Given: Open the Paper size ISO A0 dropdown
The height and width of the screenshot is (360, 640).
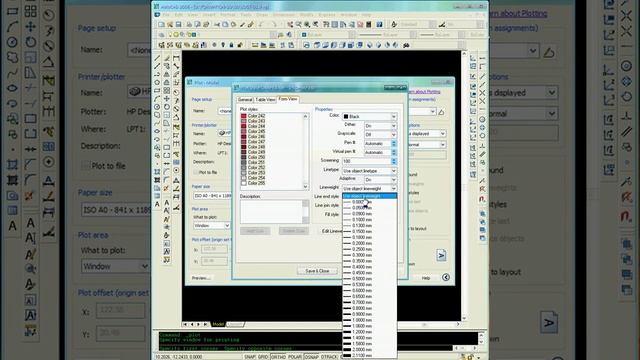Looking at the screenshot, I should (x=212, y=196).
